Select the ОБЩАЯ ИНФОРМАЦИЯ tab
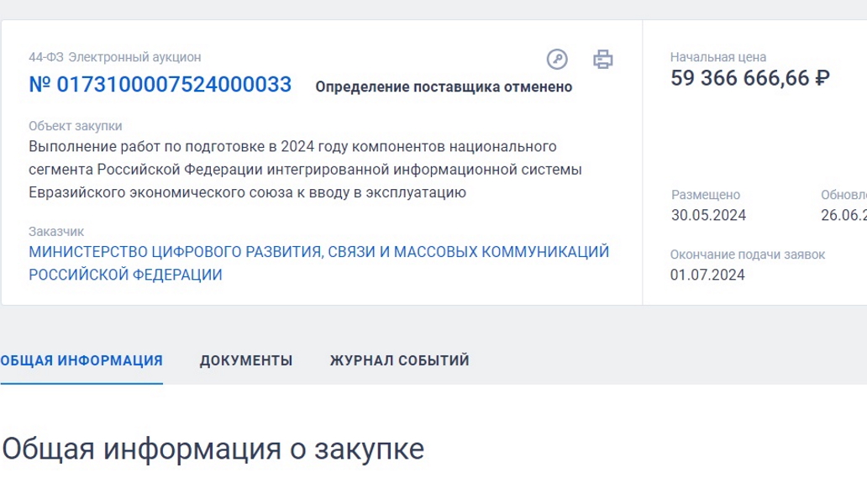Viewport: 867px width, 504px height. tap(81, 360)
